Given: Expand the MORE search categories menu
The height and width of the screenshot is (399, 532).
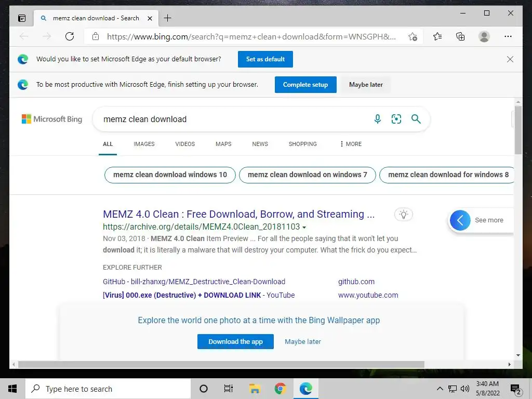Looking at the screenshot, I should point(351,144).
